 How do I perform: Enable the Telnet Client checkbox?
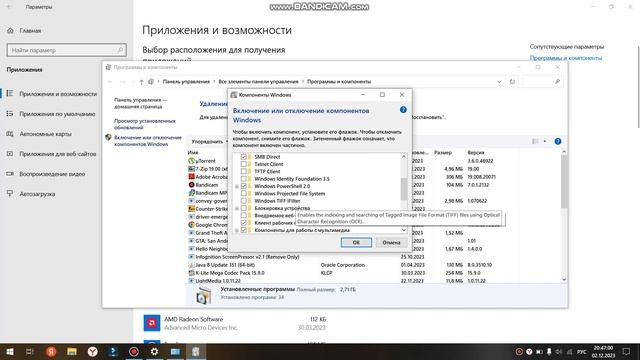click(x=244, y=164)
